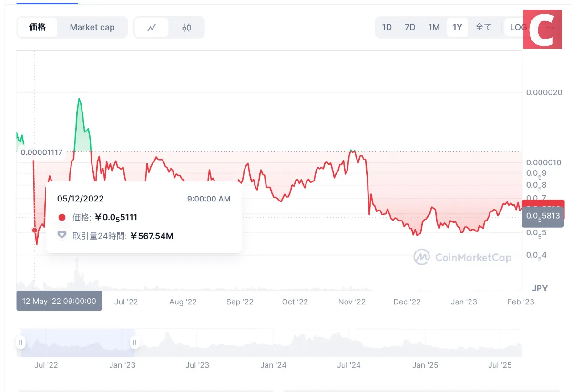572x392 pixels.
Task: Click the 1D timeframe button
Action: [x=387, y=27]
